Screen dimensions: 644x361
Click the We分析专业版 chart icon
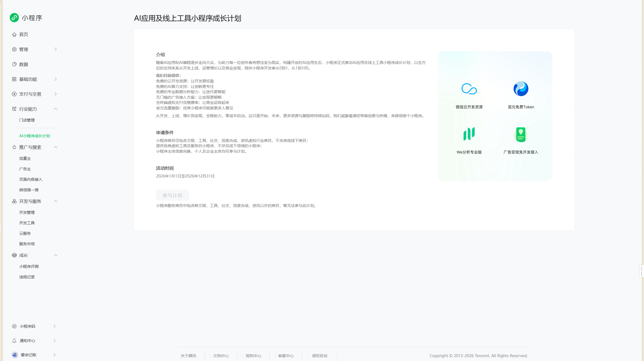pos(469,134)
